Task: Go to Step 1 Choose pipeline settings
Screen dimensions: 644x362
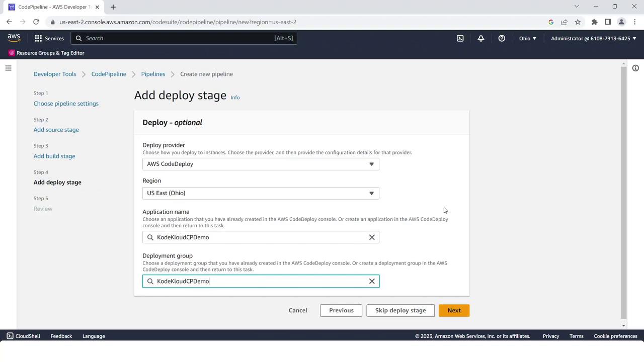Action: 66,104
